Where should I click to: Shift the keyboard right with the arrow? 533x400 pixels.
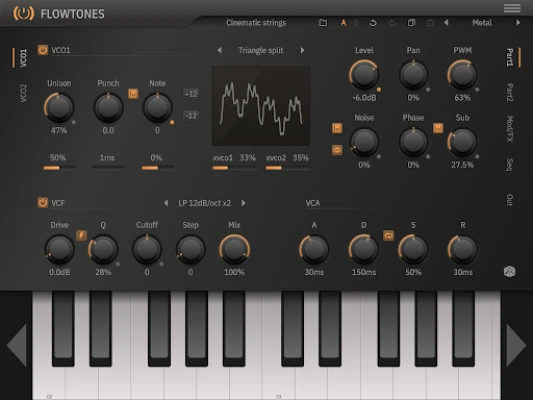pyautogui.click(x=516, y=345)
